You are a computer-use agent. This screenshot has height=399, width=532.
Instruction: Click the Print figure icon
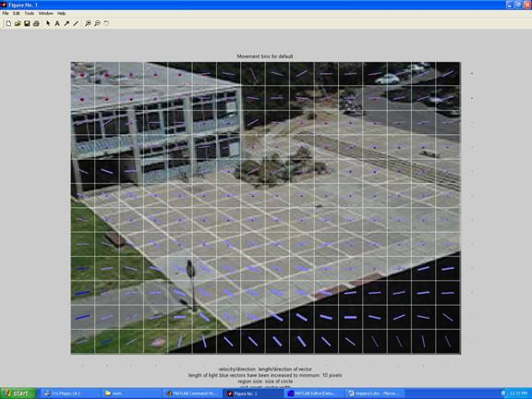pos(36,23)
